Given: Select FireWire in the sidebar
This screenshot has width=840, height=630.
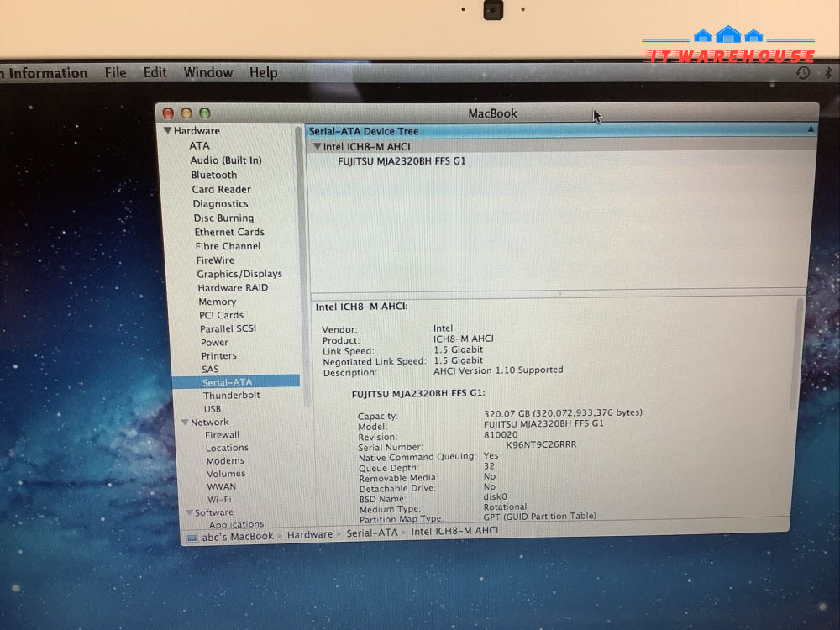Looking at the screenshot, I should [215, 260].
